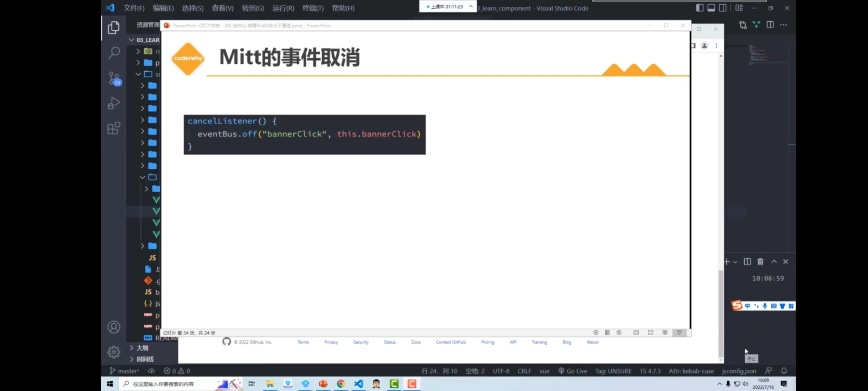This screenshot has height=391, width=868.
Task: Open Customize Layout in VS Code title bar
Action: pos(739,8)
